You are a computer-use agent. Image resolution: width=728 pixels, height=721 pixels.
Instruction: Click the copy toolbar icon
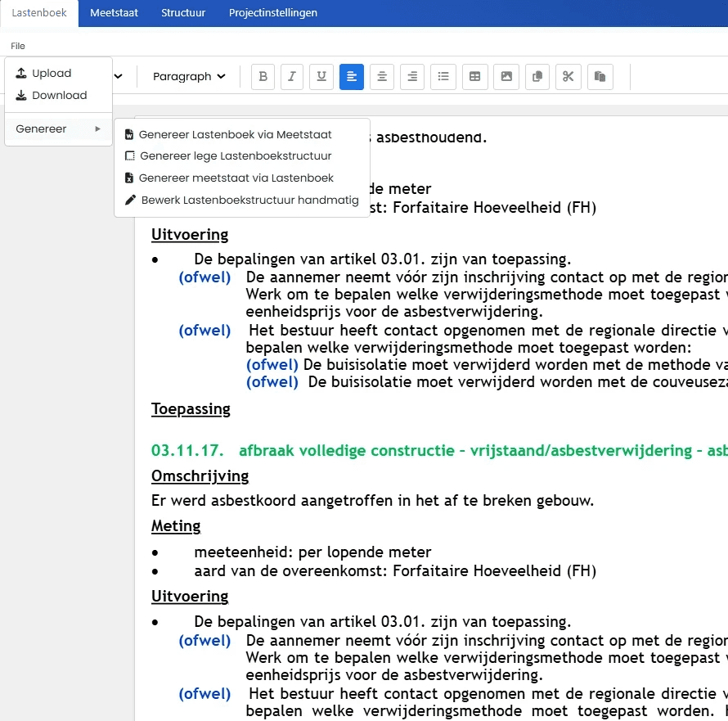537,77
